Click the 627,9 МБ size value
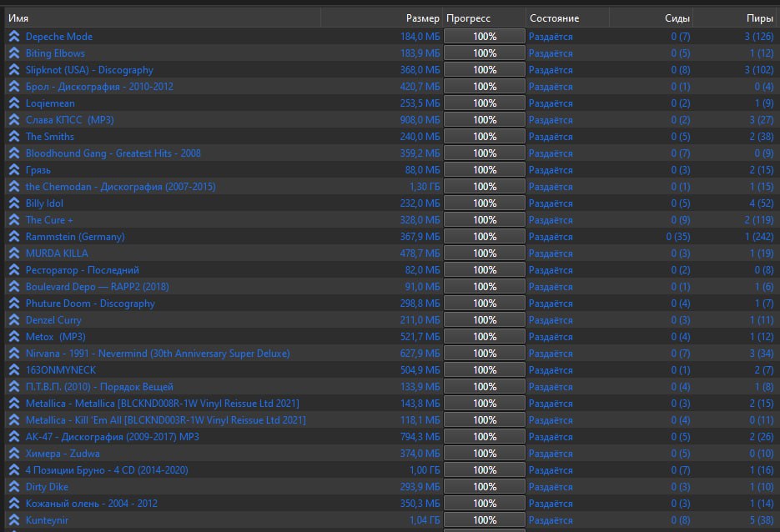Screen dimensions: 780x532 point(420,354)
